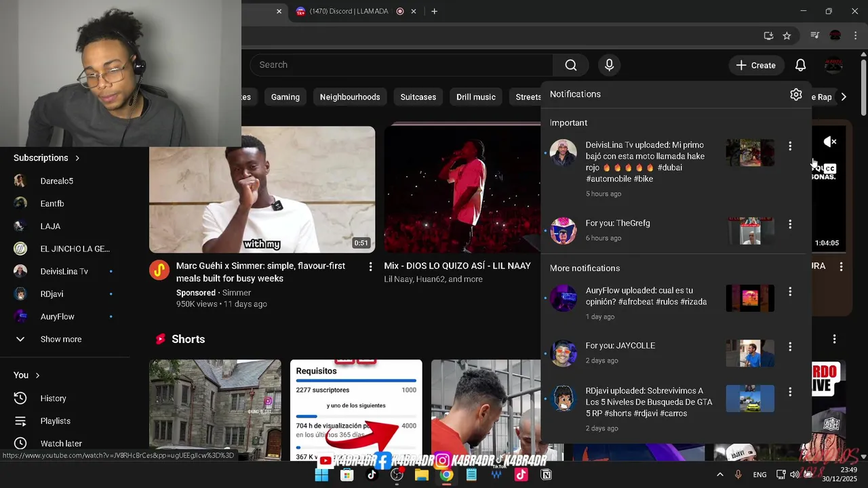Image resolution: width=868 pixels, height=488 pixels.
Task: Open options for DeivisLina Tv notification
Action: (790, 146)
